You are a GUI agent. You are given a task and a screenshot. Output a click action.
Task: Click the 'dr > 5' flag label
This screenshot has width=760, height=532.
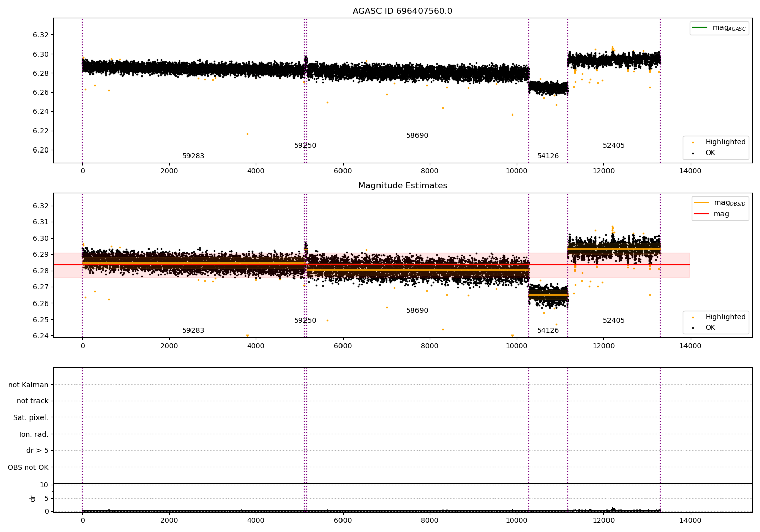[x=37, y=451]
